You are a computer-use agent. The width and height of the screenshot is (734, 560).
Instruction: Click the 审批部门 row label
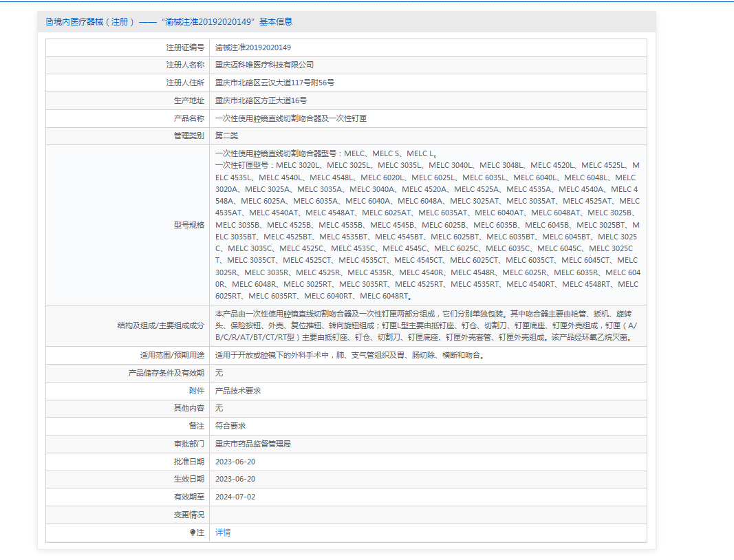point(189,444)
